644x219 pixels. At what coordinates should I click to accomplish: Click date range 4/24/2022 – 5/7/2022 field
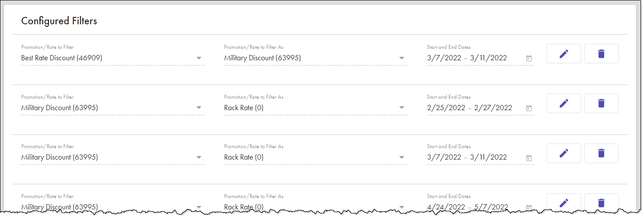(x=480, y=207)
